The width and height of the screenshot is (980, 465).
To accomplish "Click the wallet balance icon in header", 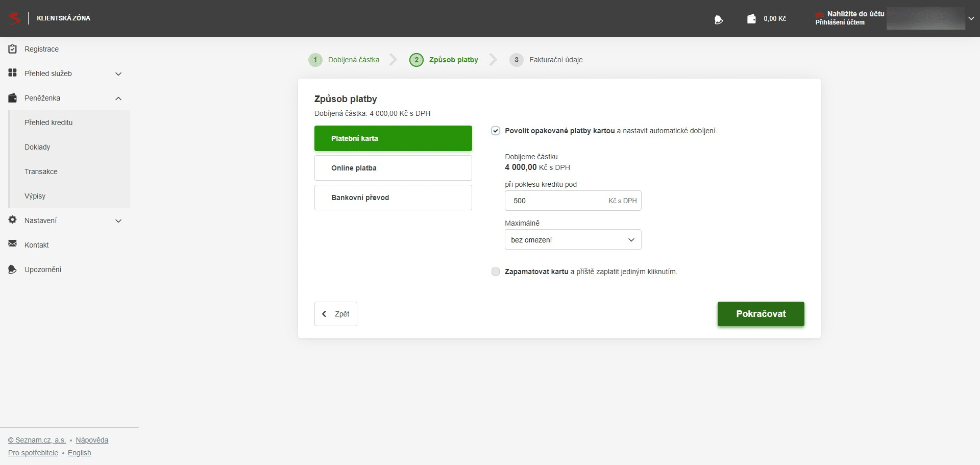I will coord(751,19).
